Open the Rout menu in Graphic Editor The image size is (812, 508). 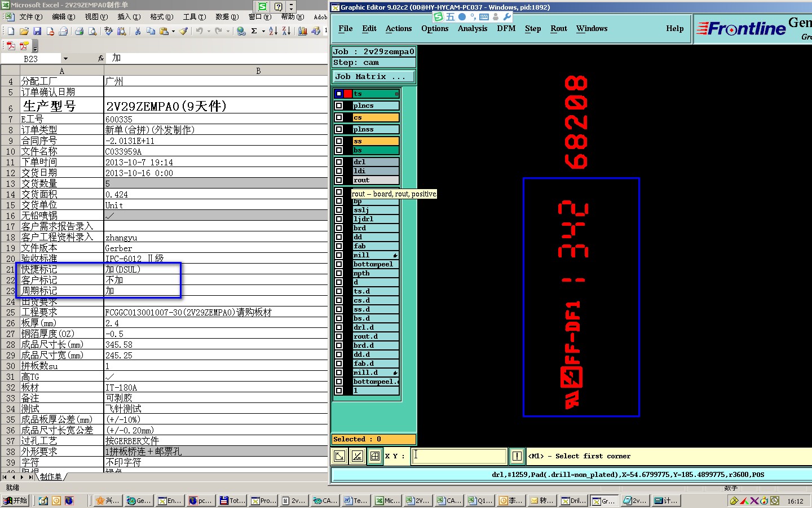[x=559, y=29]
